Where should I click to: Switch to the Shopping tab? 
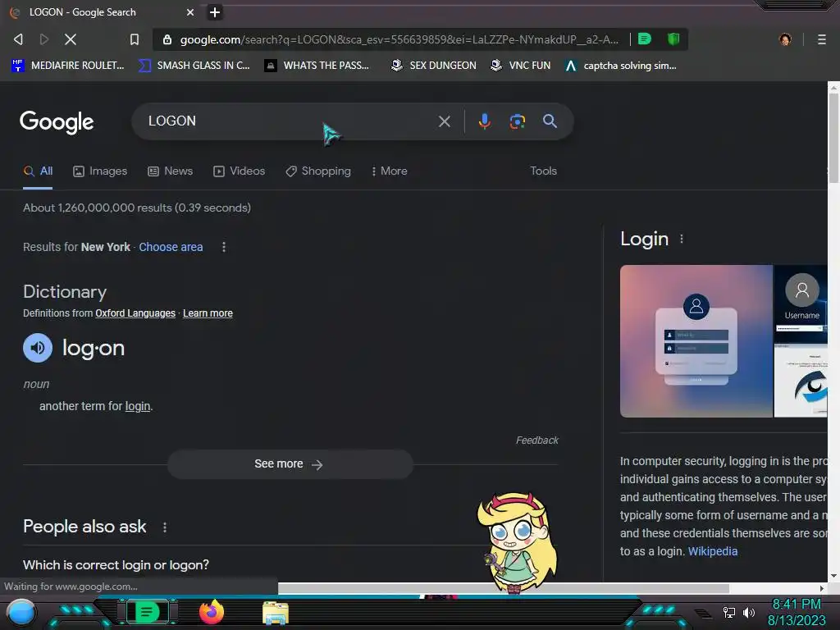[318, 171]
